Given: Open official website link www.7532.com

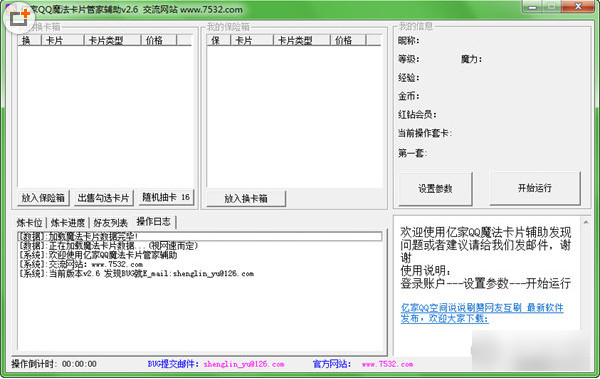Looking at the screenshot, I should point(387,364).
